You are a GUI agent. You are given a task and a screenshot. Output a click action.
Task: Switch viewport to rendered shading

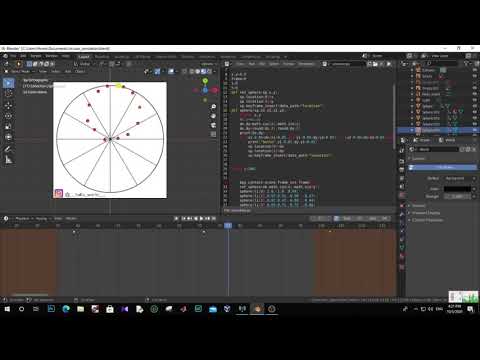coord(209,71)
